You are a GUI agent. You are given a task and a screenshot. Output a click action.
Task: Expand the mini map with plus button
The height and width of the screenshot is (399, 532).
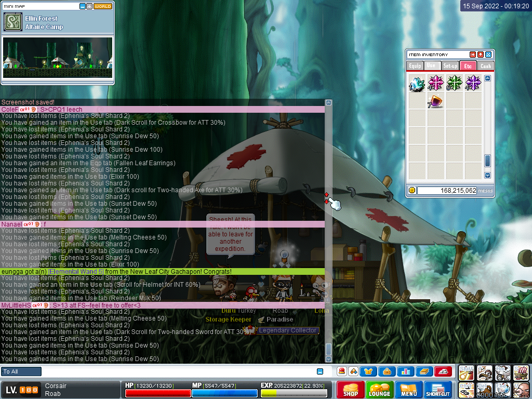pos(89,7)
